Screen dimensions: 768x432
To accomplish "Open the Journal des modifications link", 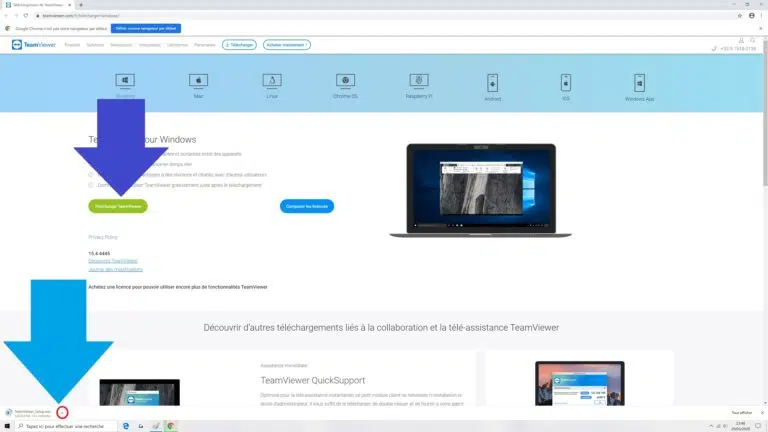I will pyautogui.click(x=116, y=269).
